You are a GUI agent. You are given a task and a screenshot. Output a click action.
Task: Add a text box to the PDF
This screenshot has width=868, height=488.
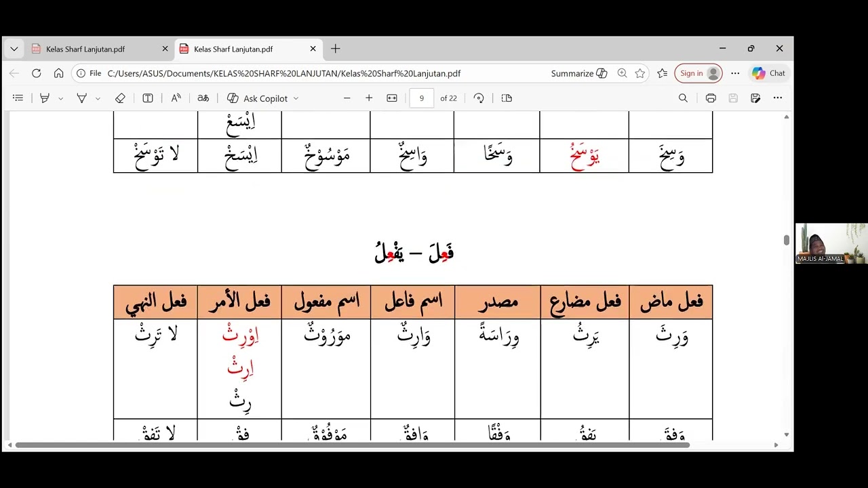(148, 98)
